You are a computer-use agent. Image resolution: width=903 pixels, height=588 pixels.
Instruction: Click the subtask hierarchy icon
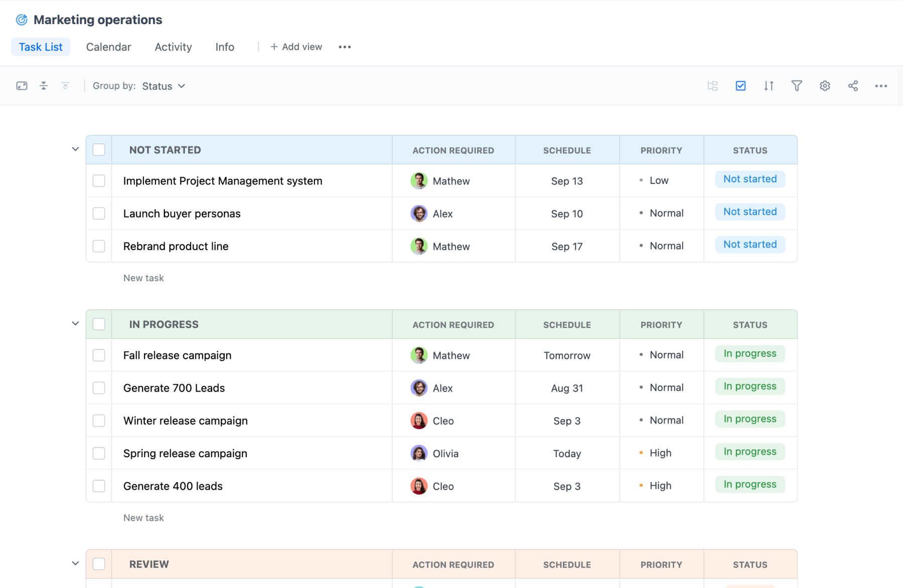(x=712, y=86)
